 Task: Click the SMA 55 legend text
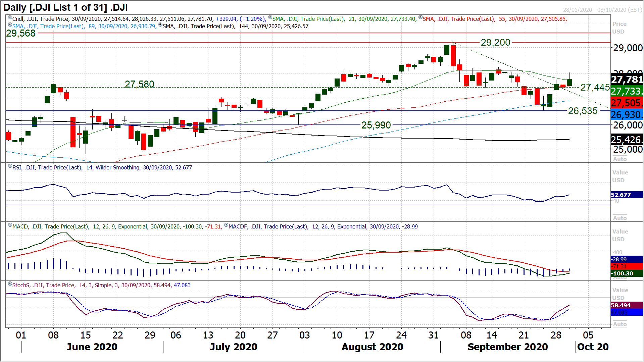point(495,19)
